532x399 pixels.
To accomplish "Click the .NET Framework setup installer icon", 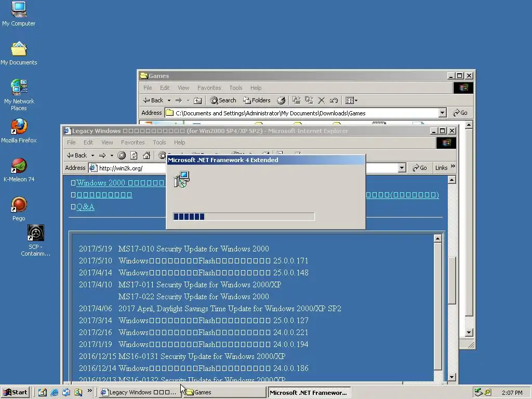I will pyautogui.click(x=182, y=179).
